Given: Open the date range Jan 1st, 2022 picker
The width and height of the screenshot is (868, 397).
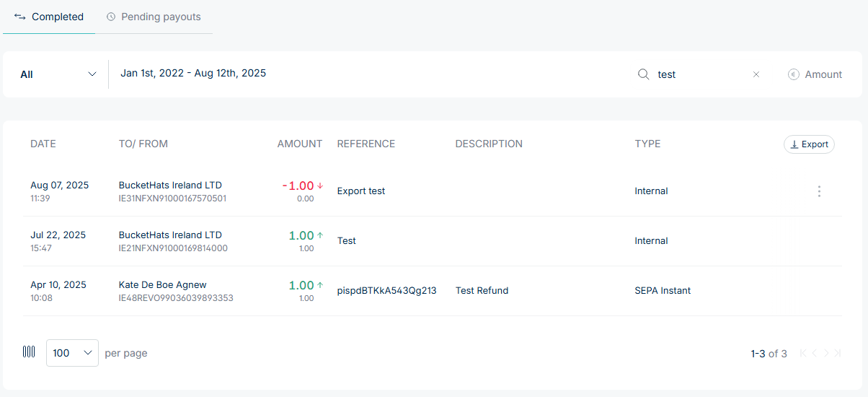Looking at the screenshot, I should 193,73.
